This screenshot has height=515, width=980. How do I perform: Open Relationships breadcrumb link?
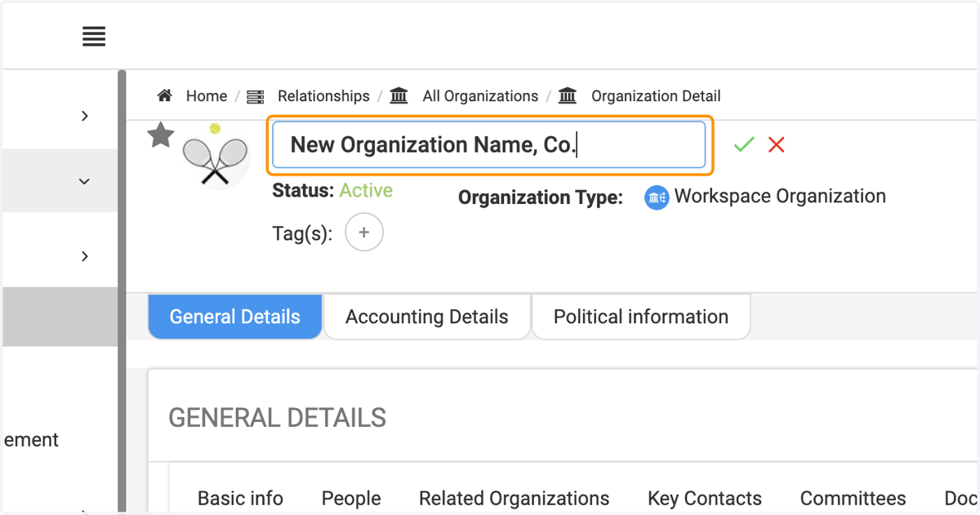pos(323,96)
